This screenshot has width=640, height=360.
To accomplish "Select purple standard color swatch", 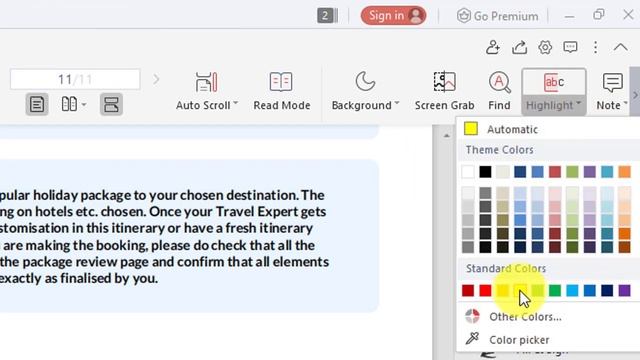I will coord(624,291).
